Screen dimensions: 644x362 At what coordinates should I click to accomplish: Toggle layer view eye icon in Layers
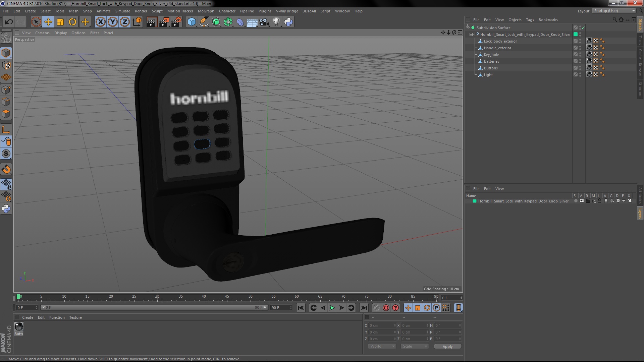582,201
